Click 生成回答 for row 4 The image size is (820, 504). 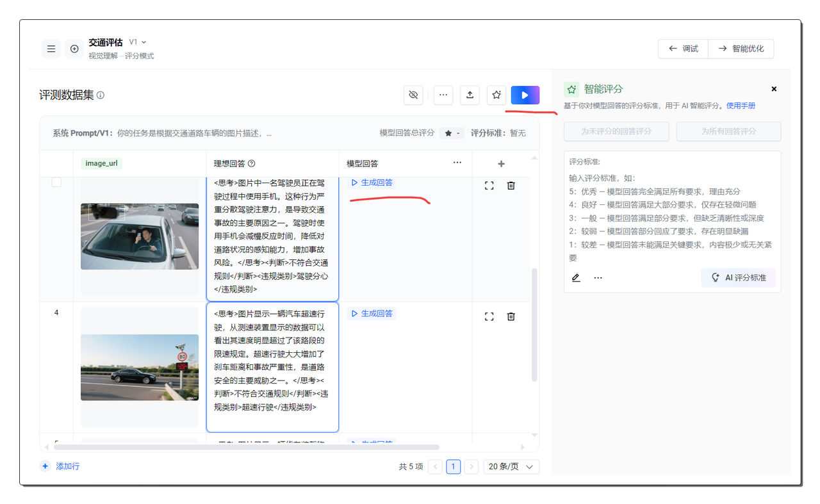click(x=372, y=314)
